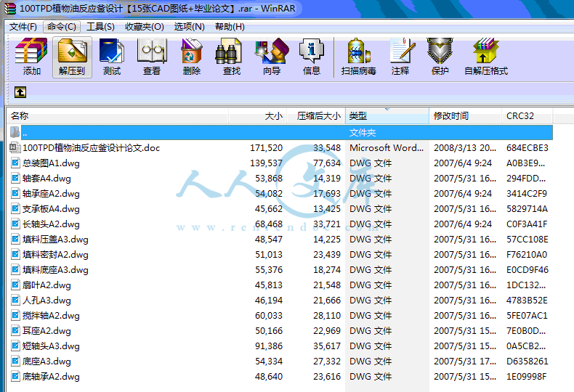Open the 命令(C) menu
The height and width of the screenshot is (392, 574).
62,27
